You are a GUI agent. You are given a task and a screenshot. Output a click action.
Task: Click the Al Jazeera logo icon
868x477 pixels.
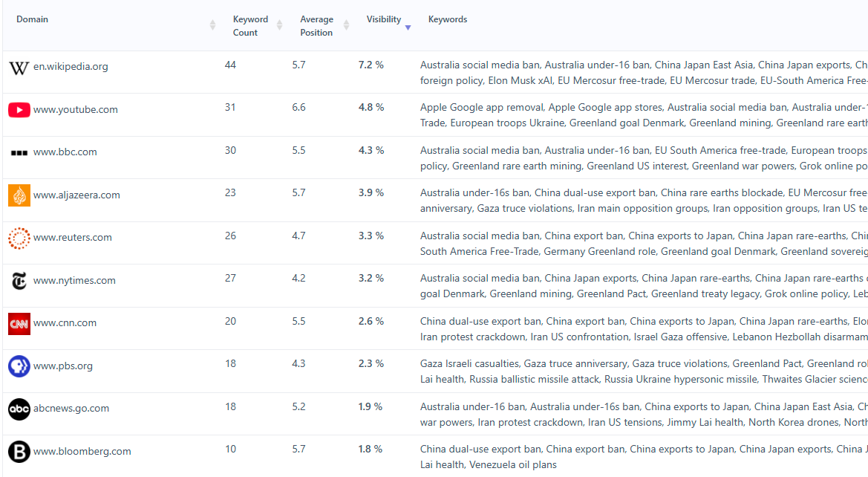tap(19, 195)
